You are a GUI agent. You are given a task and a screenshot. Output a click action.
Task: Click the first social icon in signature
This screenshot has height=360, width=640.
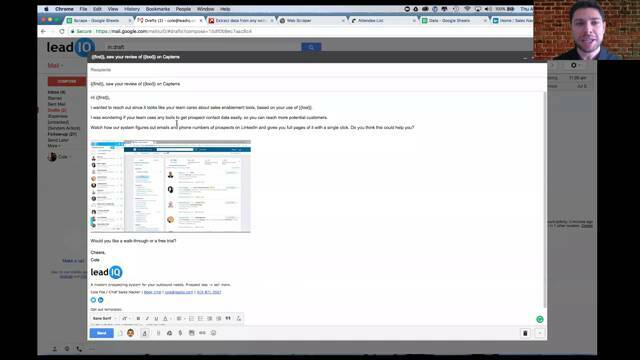point(93,300)
